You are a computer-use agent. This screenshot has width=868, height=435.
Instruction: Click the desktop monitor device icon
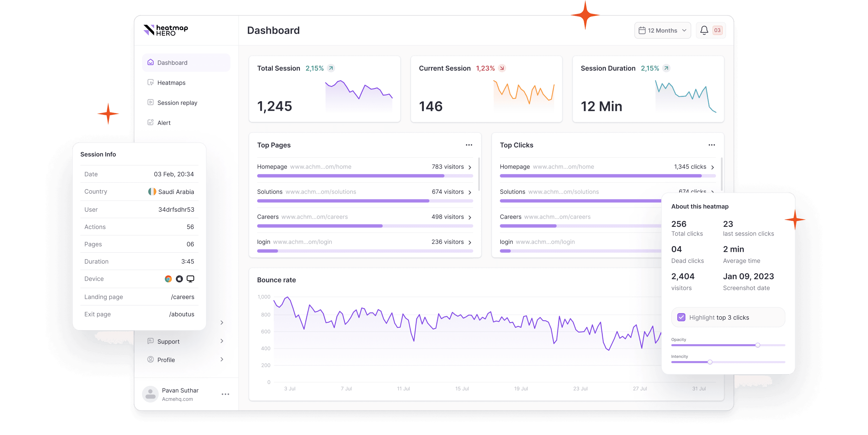[x=190, y=279]
